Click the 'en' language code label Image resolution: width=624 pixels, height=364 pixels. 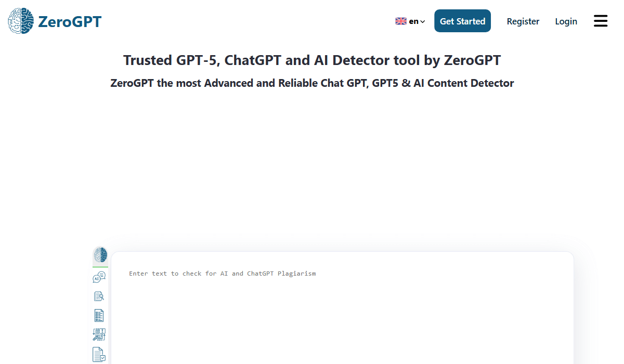(x=413, y=21)
